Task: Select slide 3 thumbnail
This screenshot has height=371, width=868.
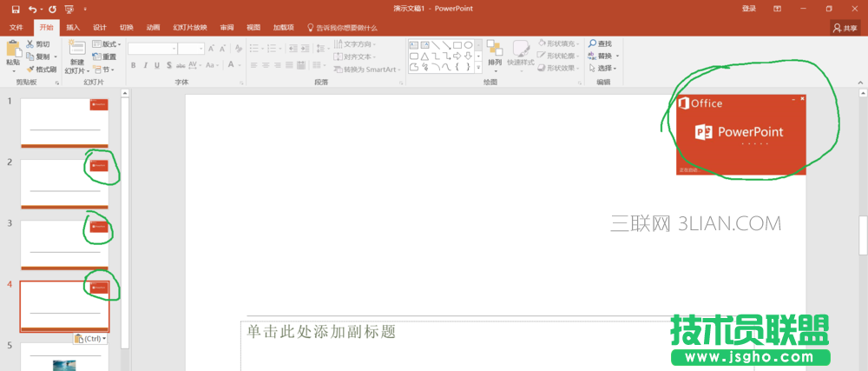Action: click(65, 245)
